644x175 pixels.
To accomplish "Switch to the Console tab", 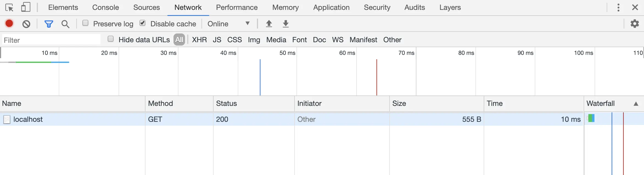I will tap(105, 7).
